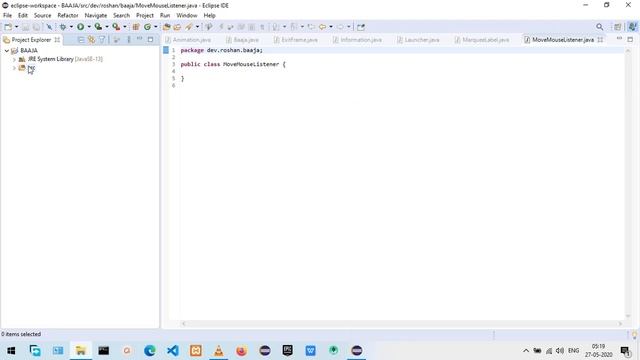Collapse the BAAJA project node
The height and width of the screenshot is (360, 640).
pyautogui.click(x=7, y=51)
